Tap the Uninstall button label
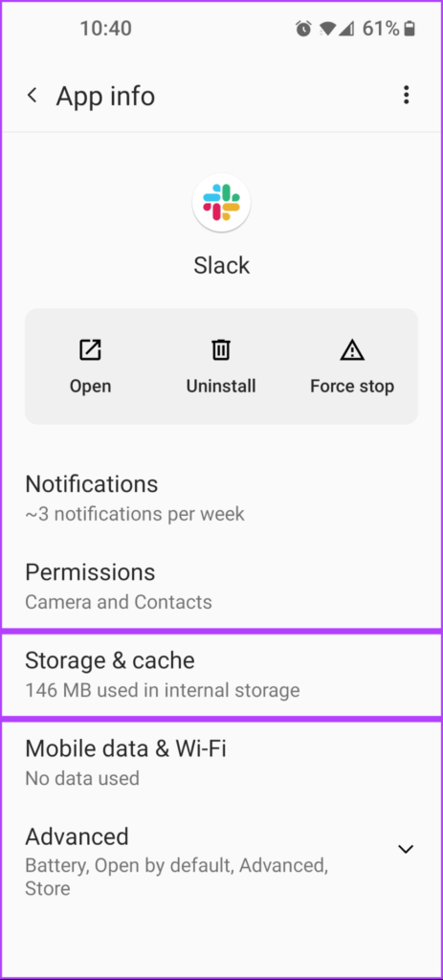The image size is (443, 980). point(221,387)
